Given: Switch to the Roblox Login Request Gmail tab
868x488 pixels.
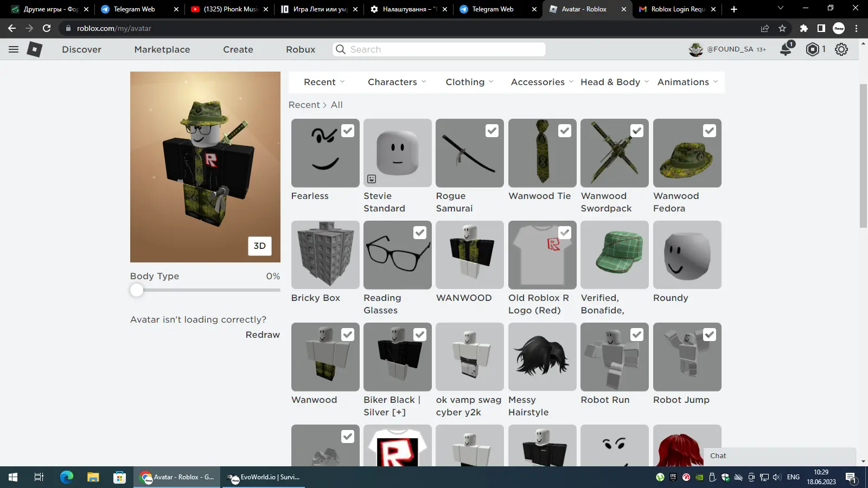Looking at the screenshot, I should click(677, 9).
